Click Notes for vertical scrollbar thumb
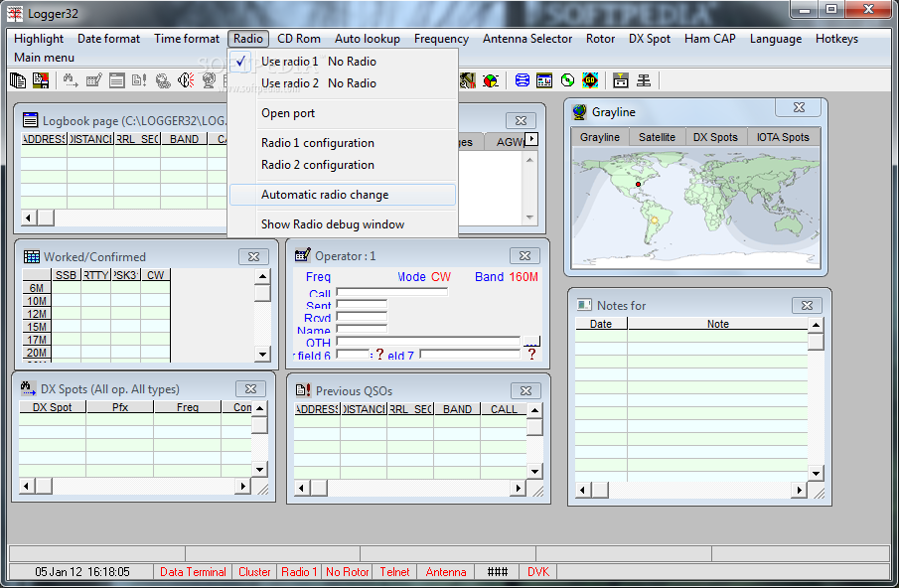The image size is (899, 588). point(816,342)
